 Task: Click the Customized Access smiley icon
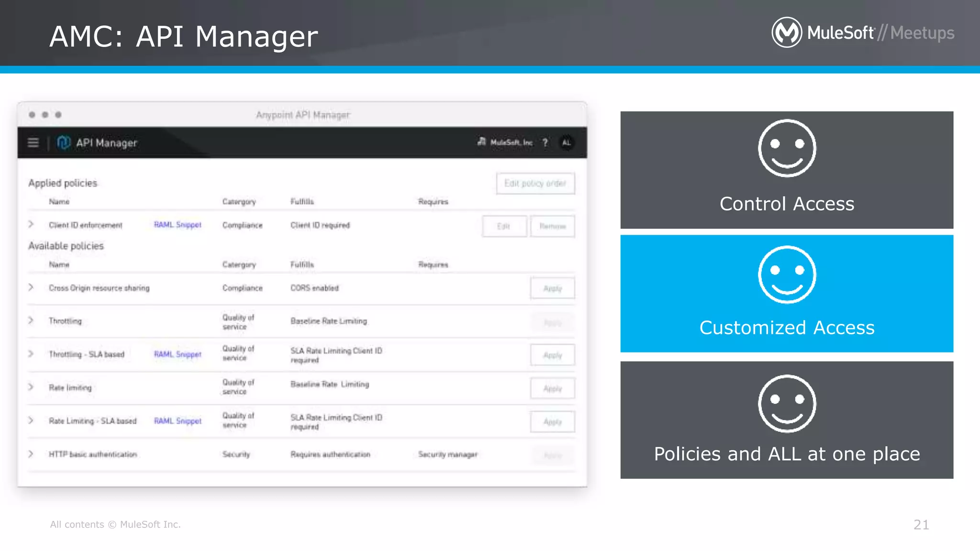coord(787,275)
